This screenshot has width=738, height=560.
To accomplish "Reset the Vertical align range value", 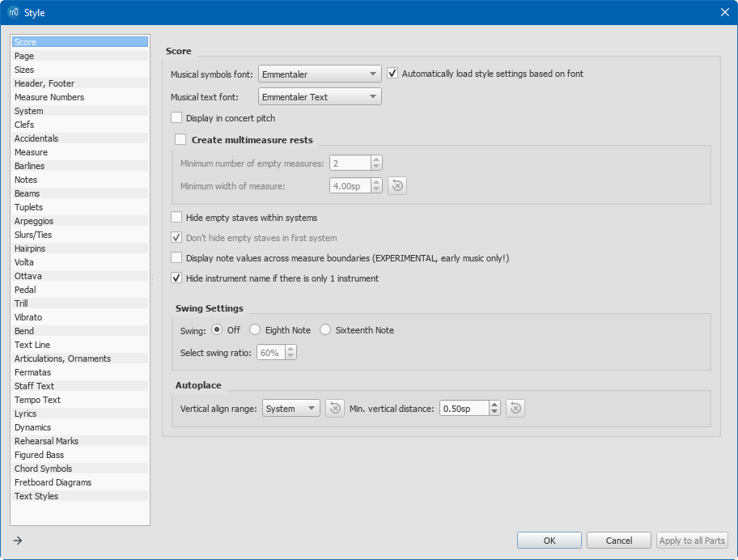I will tap(335, 409).
